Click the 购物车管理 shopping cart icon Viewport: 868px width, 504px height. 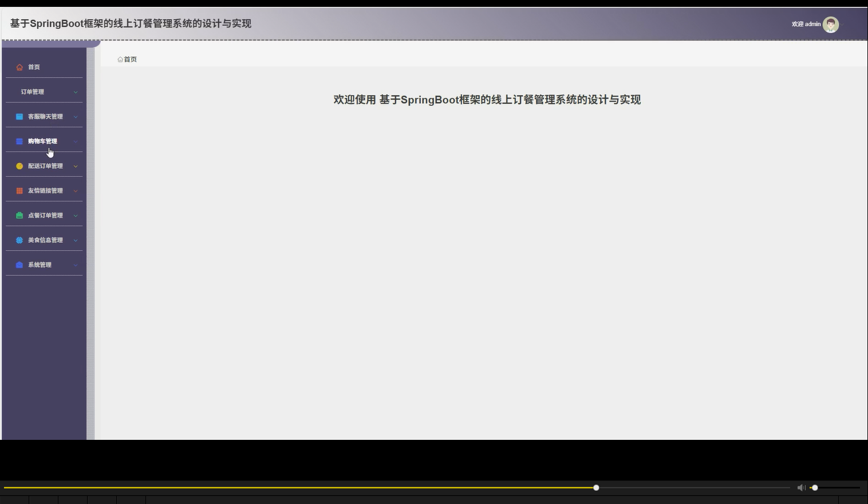(19, 140)
